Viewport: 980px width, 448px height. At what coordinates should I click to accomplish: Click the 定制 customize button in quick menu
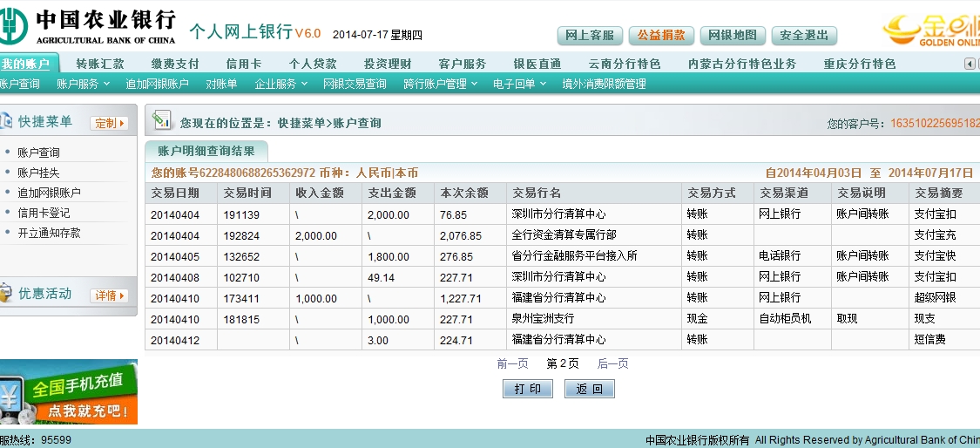pos(110,123)
